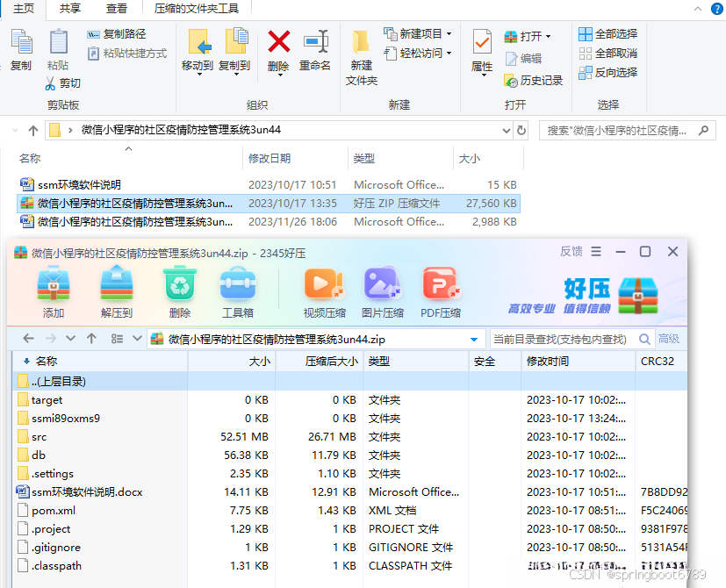Click the Explorer up-folder arrow
The height and width of the screenshot is (588, 726).
point(32,131)
